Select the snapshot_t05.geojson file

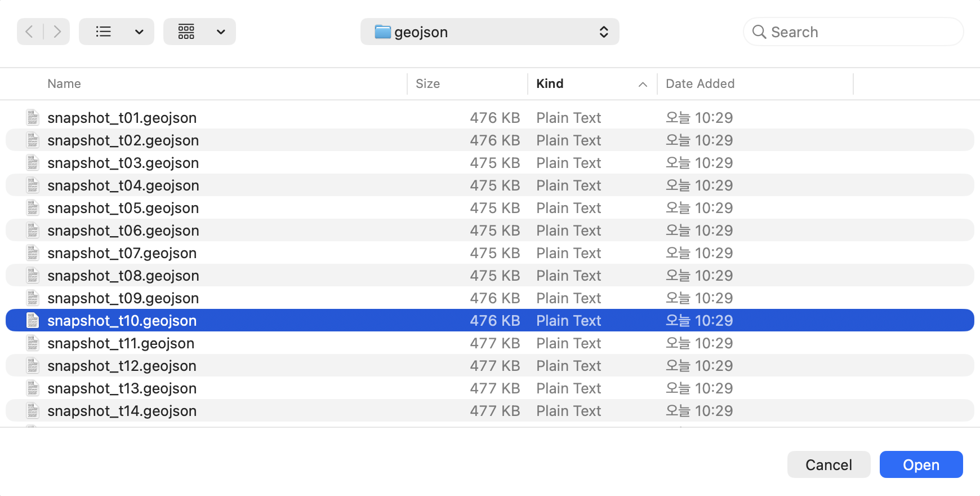tap(123, 207)
